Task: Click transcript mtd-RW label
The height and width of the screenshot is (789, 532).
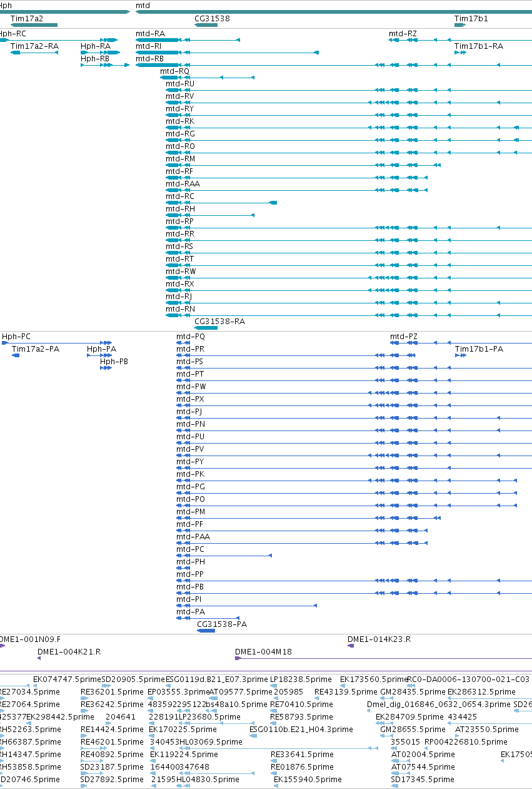Action: pos(181,272)
